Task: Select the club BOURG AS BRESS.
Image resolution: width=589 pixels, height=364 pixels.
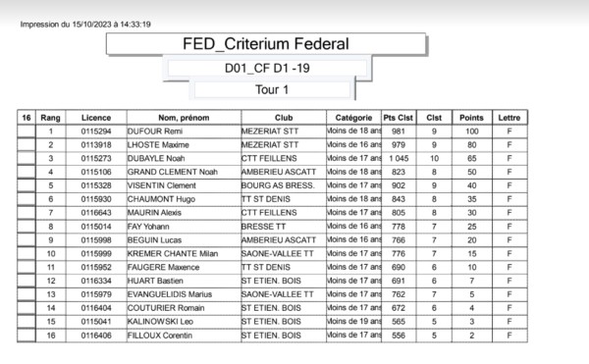Action: click(x=278, y=185)
